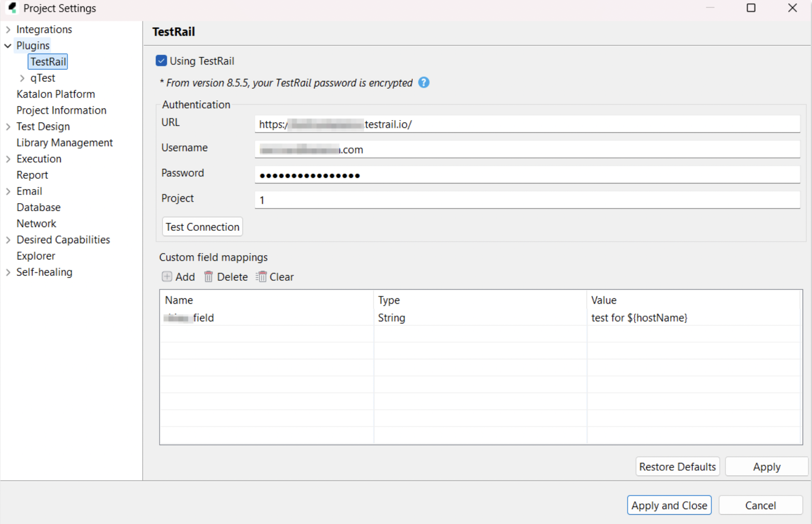Expand the Self-healing tree node

[x=8, y=272]
